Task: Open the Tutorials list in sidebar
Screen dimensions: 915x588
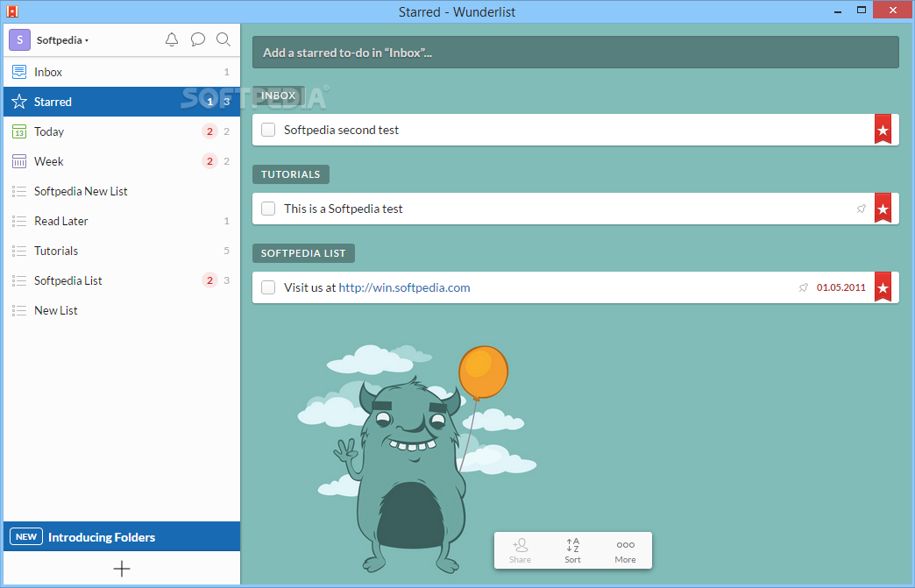Action: click(121, 251)
